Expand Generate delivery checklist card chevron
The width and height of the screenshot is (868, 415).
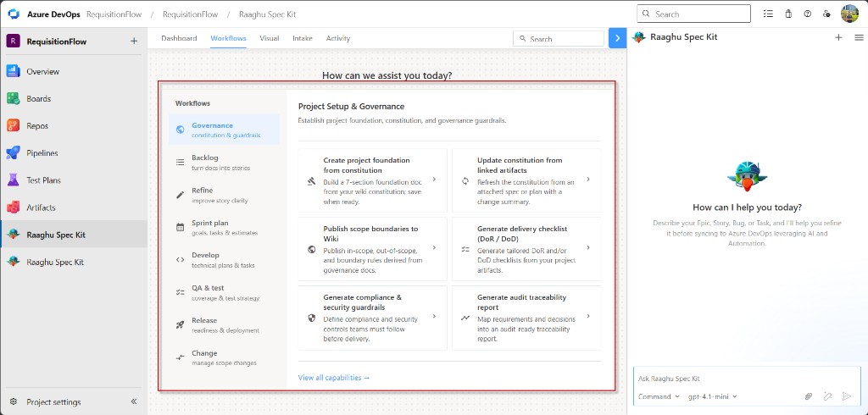(x=588, y=248)
